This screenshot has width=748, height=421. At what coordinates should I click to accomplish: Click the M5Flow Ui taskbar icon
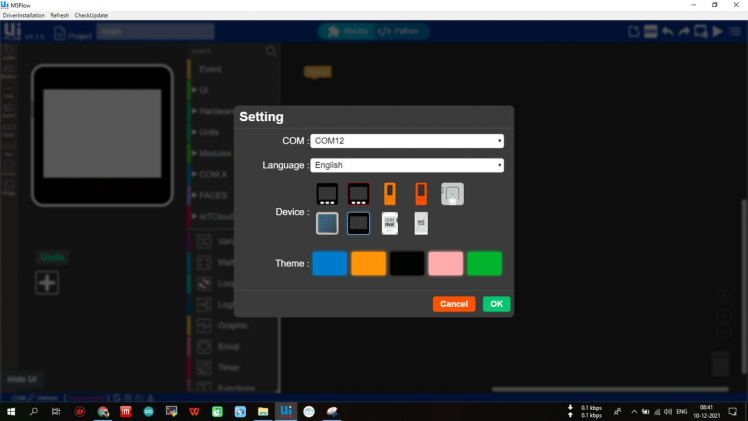point(286,411)
